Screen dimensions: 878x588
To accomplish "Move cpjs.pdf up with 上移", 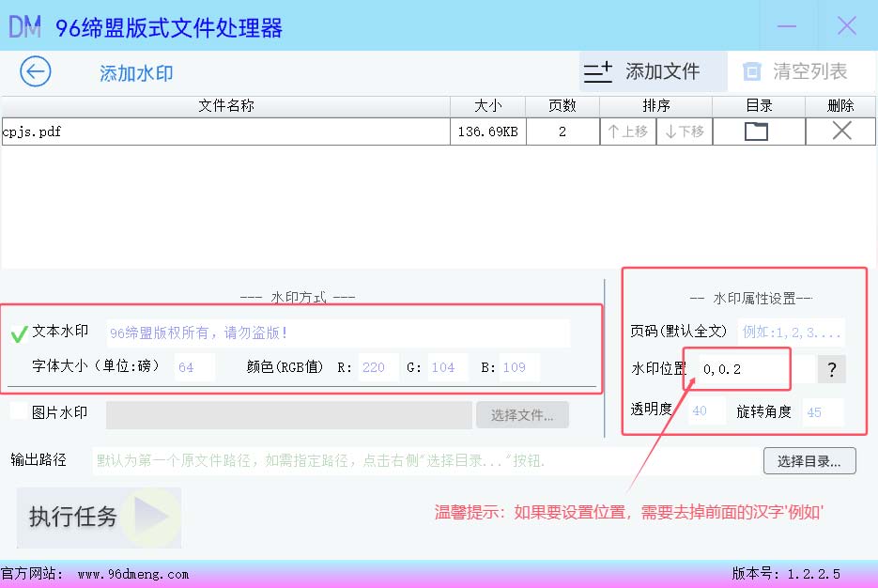I will click(627, 132).
